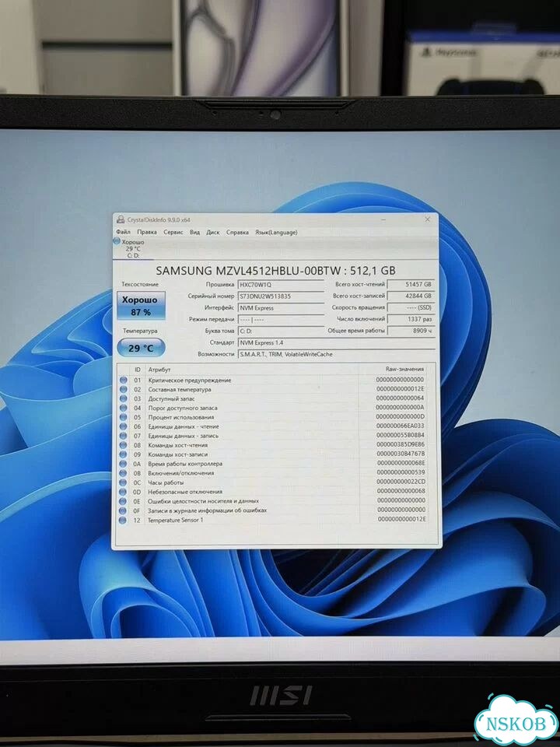This screenshot has height=747, width=560.
Task: Click the Прошивка field HXC70W1Q
Action: coord(281,285)
